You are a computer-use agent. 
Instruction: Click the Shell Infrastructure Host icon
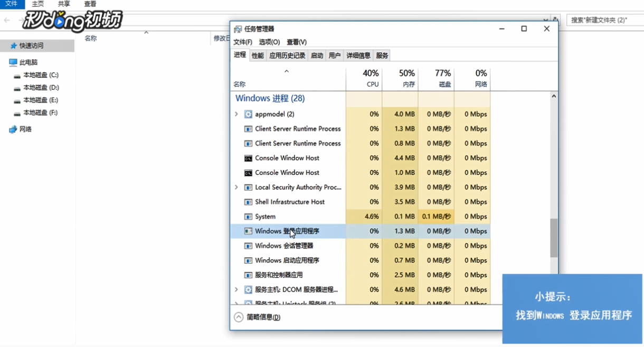click(249, 202)
